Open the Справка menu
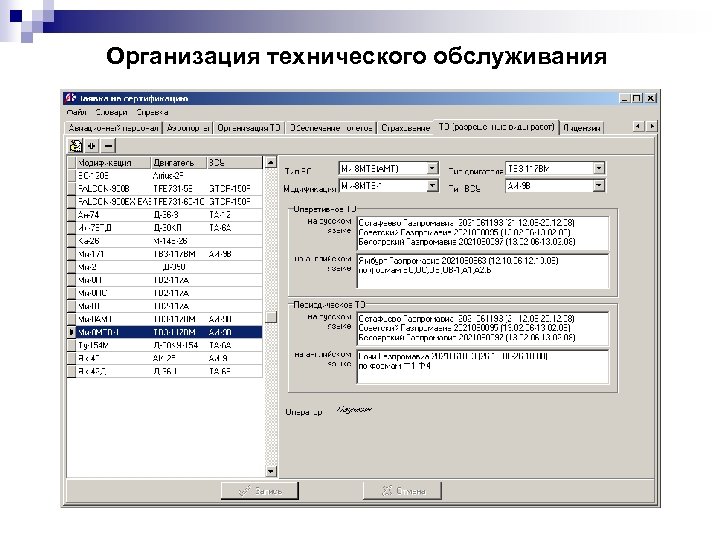The image size is (720, 540). point(152,112)
